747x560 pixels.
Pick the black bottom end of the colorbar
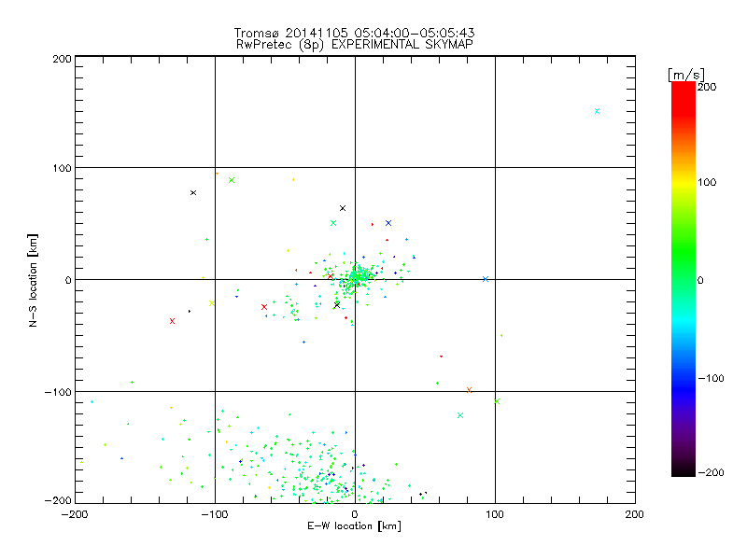click(x=683, y=471)
